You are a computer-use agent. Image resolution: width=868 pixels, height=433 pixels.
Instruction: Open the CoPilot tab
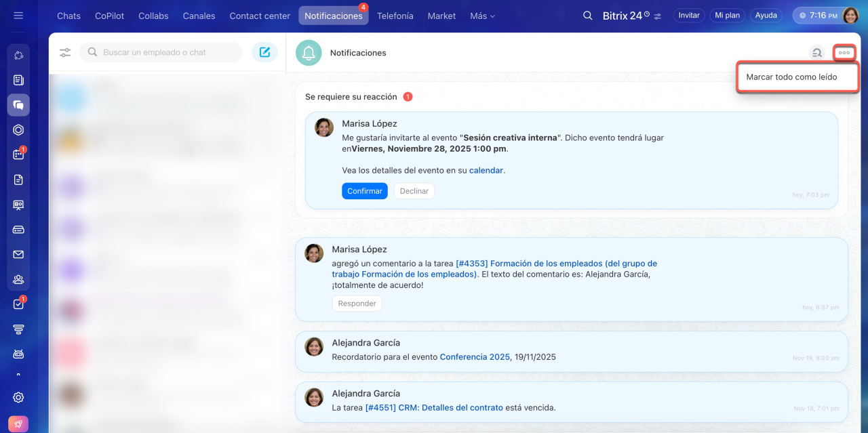109,16
